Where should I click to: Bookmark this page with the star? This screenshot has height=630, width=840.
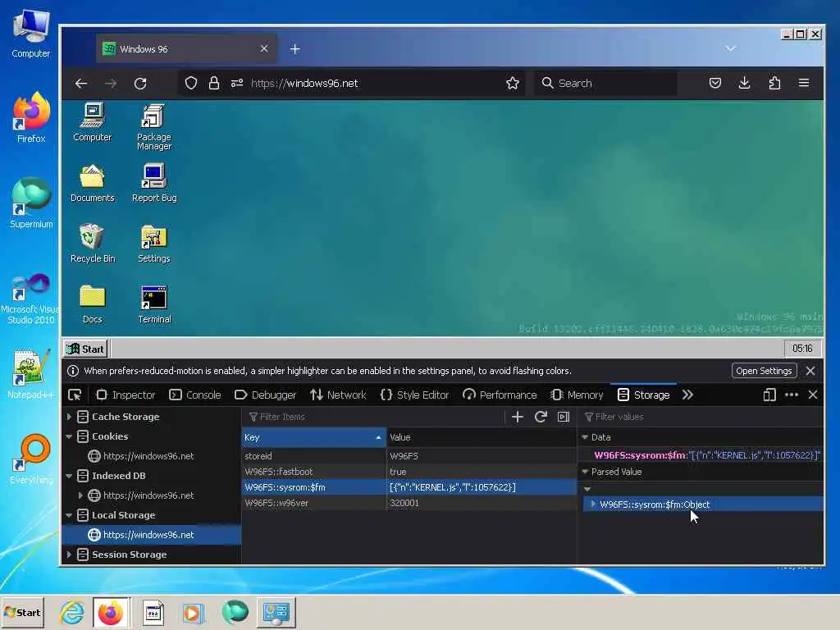pos(513,83)
